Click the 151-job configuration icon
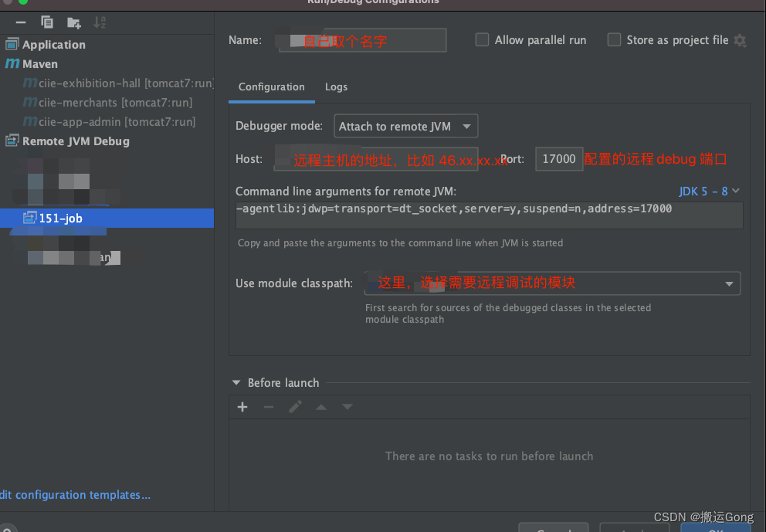The width and height of the screenshot is (766, 532). (x=30, y=218)
